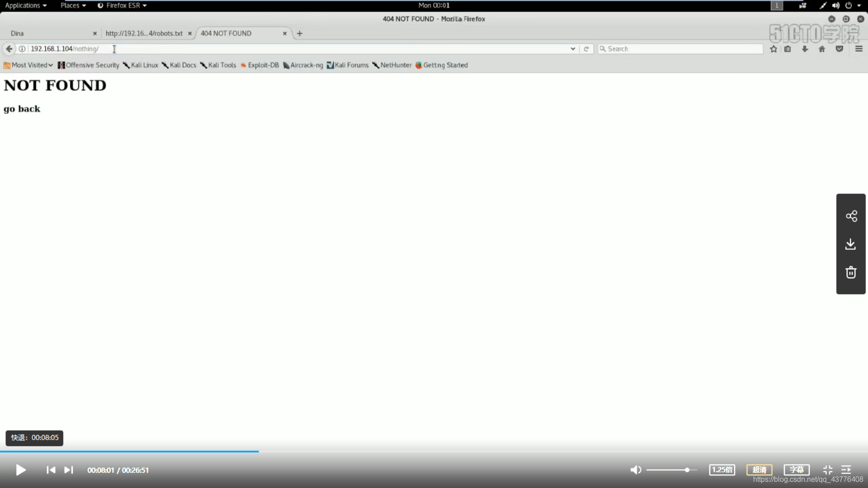Toggle subtitles 字幕 button
The image size is (868, 488).
797,470
